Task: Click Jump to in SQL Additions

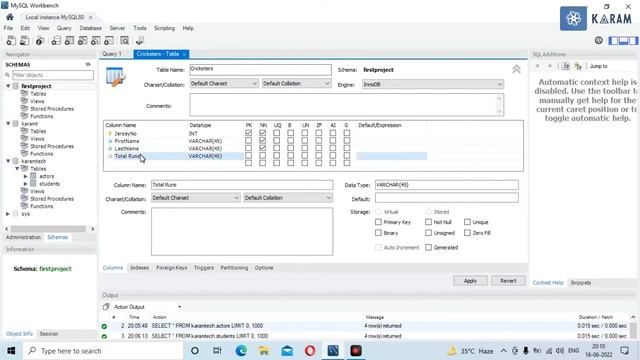Action: pyautogui.click(x=598, y=66)
